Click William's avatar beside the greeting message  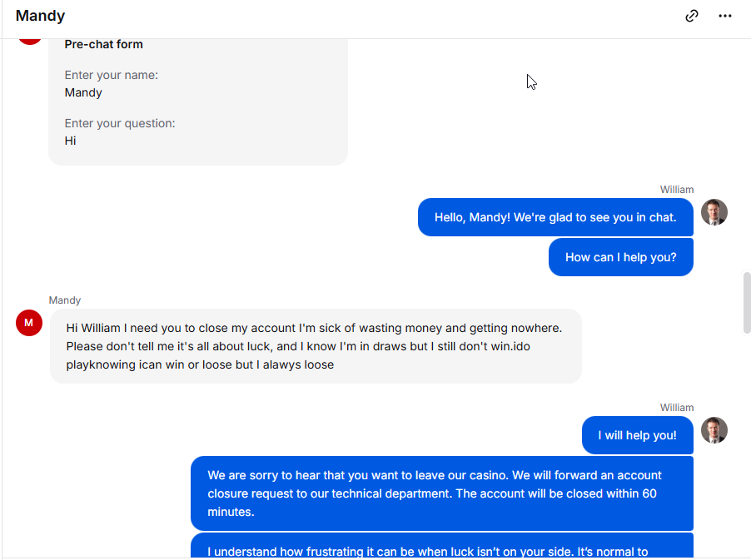(x=714, y=212)
